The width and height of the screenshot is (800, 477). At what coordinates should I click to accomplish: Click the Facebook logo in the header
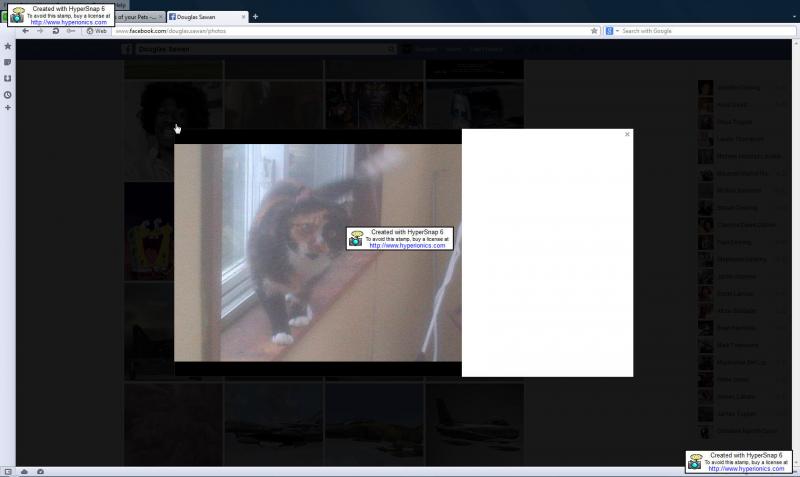coord(128,49)
